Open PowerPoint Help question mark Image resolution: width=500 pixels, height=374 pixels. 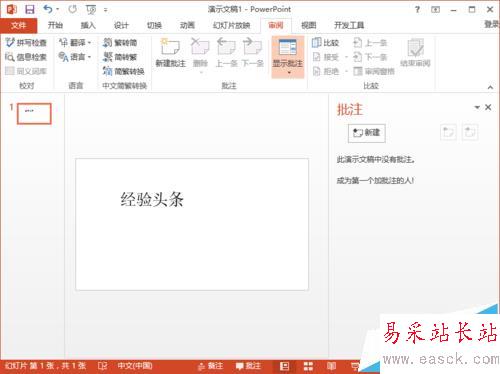pos(417,10)
